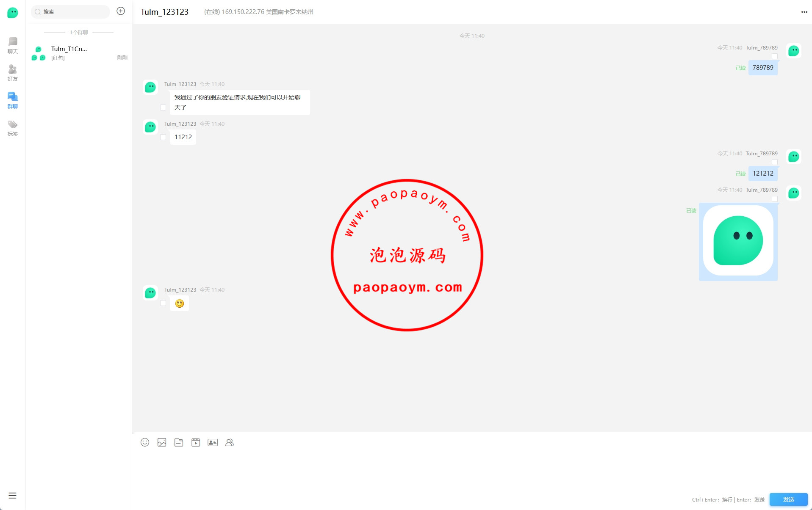Click the send image icon
The width and height of the screenshot is (812, 510).
[162, 442]
